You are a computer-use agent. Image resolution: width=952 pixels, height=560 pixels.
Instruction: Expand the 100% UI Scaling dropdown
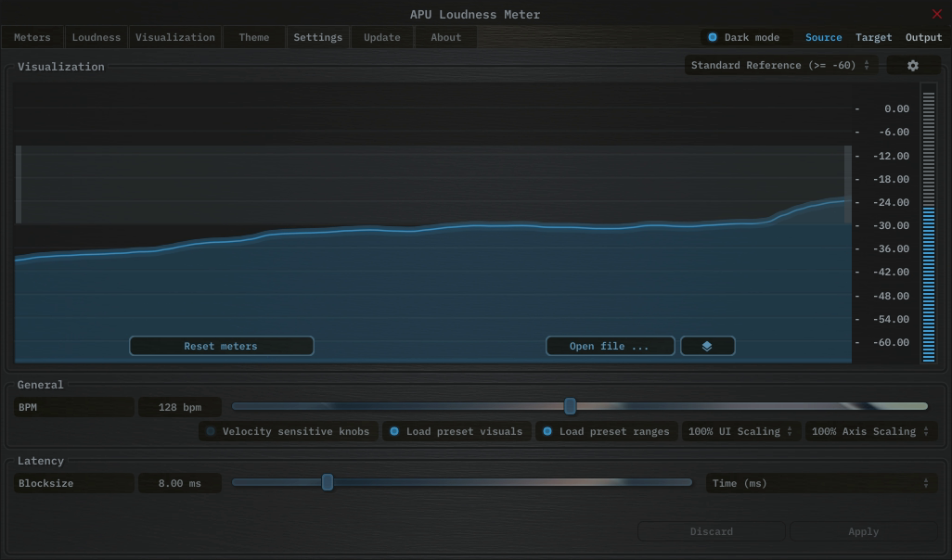pyautogui.click(x=740, y=431)
